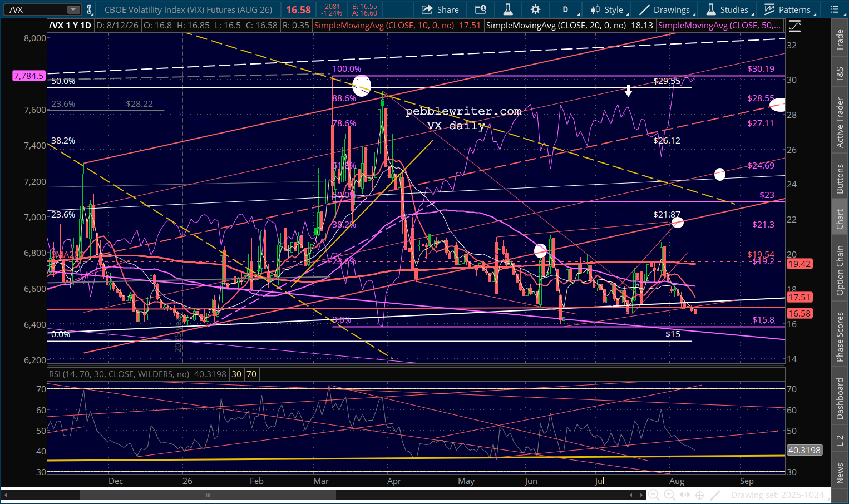Viewport: 849px width, 504px height.
Task: Click the zoom out magnifier icon
Action: click(654, 495)
